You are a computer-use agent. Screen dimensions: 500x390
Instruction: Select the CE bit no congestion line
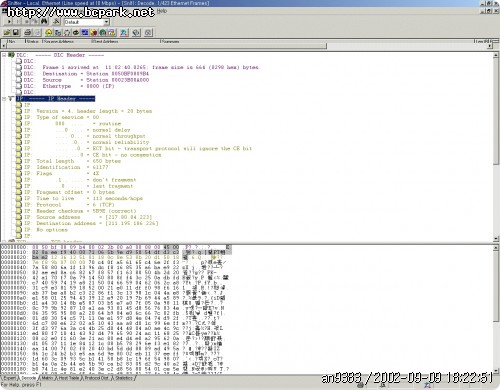(x=93, y=155)
